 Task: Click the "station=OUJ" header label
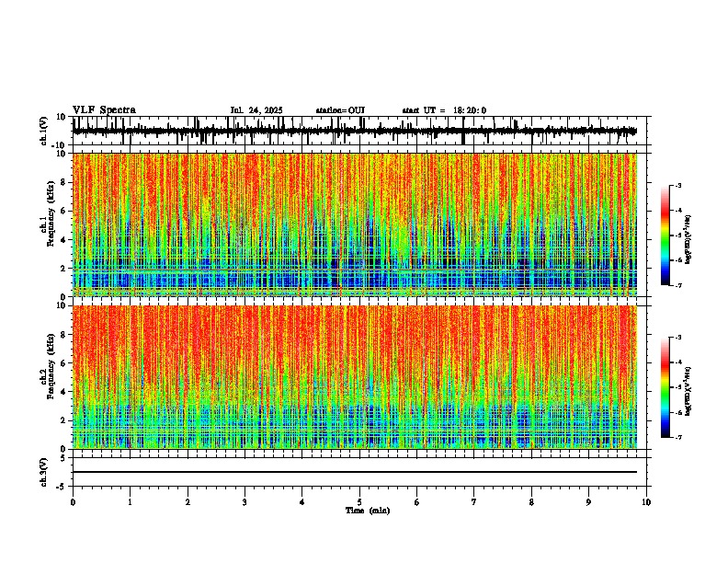pyautogui.click(x=340, y=110)
